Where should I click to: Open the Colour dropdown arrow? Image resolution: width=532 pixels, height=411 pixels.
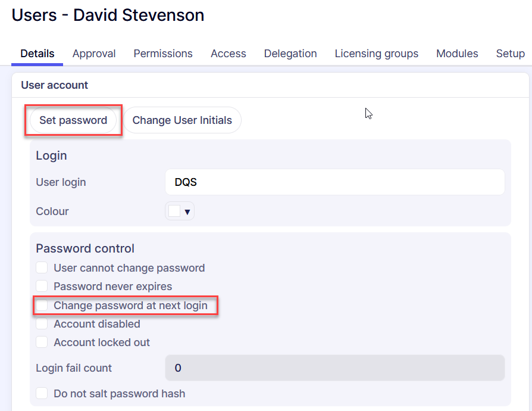tap(187, 211)
